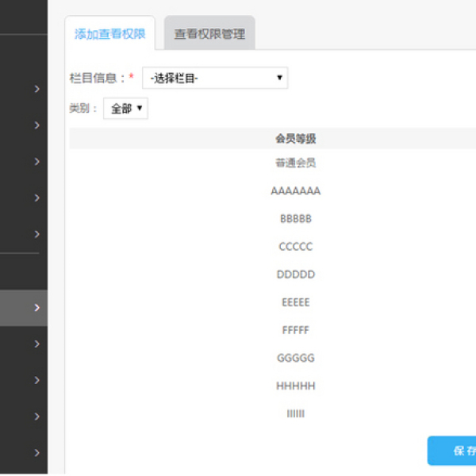Click the EEEEE member level entry
The height and width of the screenshot is (476, 476).
point(295,302)
